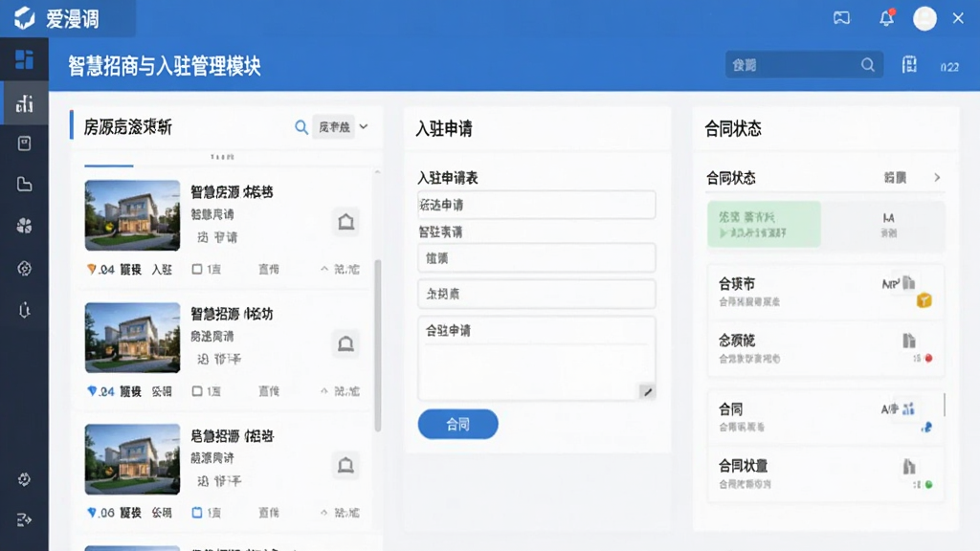
Task: Open the clipboard document icon in sidebar
Action: coord(24,143)
